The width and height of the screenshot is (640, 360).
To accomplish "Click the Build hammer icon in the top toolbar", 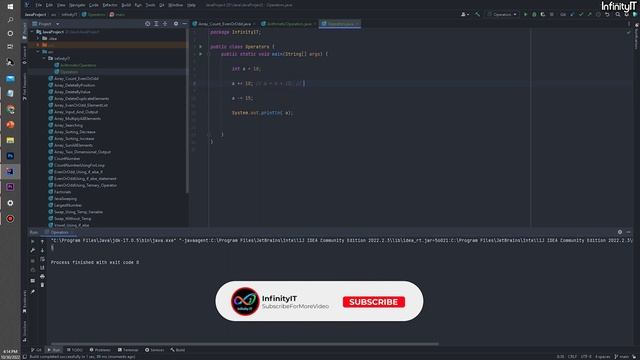I will pyautogui.click(x=477, y=14).
